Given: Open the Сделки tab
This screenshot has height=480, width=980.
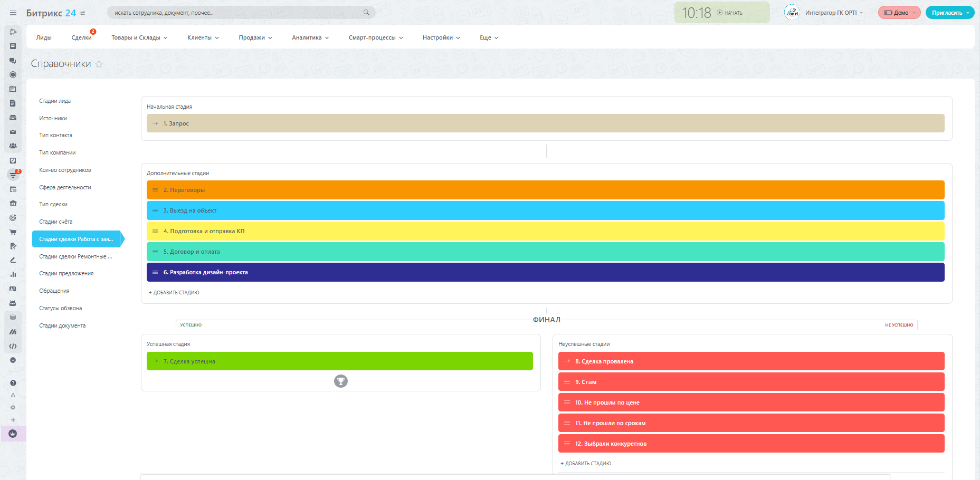Looking at the screenshot, I should (x=81, y=38).
